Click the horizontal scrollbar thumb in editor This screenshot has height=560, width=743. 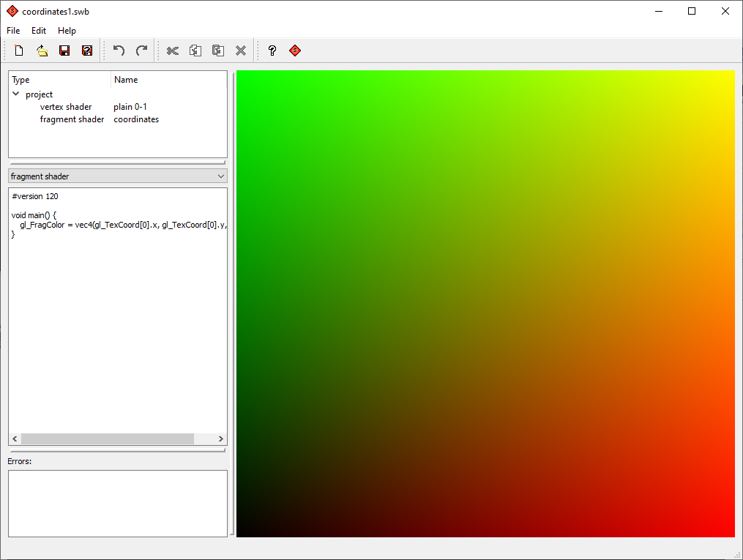[x=108, y=438]
